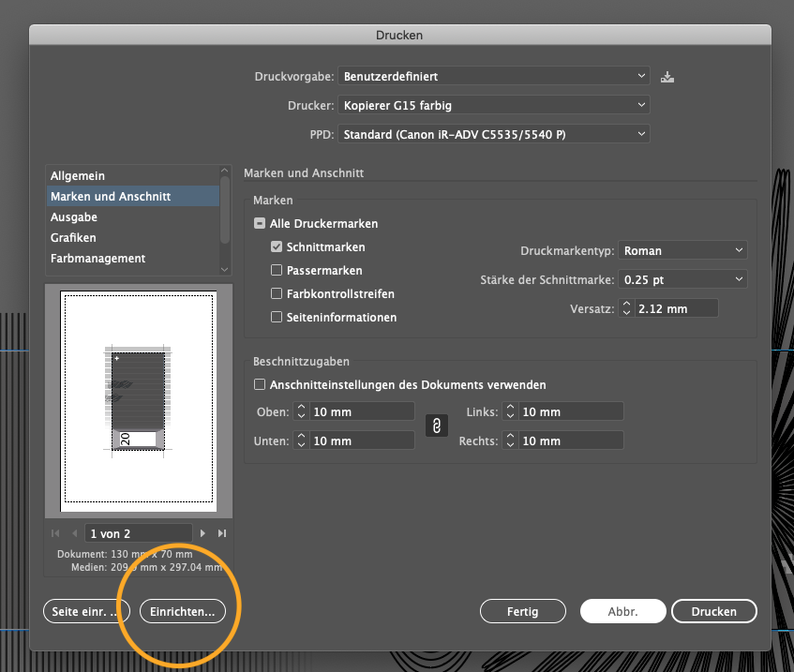The height and width of the screenshot is (672, 794).
Task: Enable the Farbkontrollstreifen checkbox
Action: (277, 294)
